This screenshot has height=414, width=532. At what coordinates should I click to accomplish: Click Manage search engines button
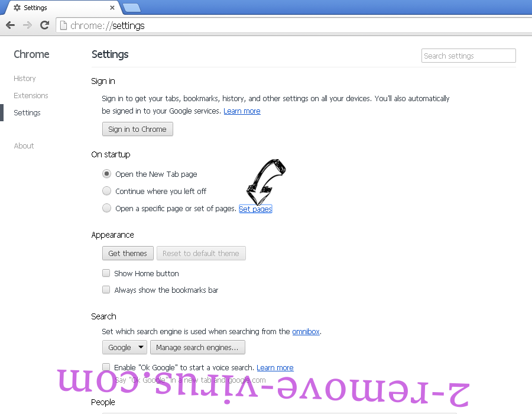[x=197, y=348]
